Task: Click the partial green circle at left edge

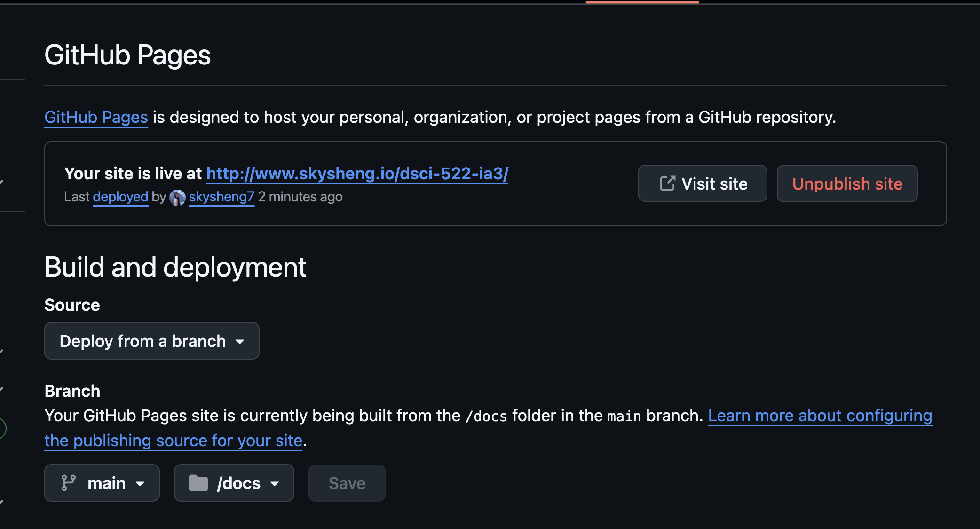Action: (x=2, y=428)
